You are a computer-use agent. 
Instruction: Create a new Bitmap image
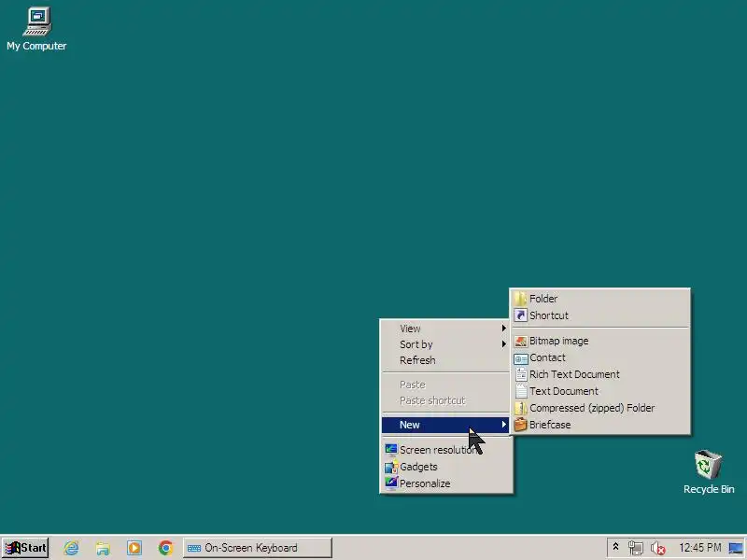pos(599,341)
